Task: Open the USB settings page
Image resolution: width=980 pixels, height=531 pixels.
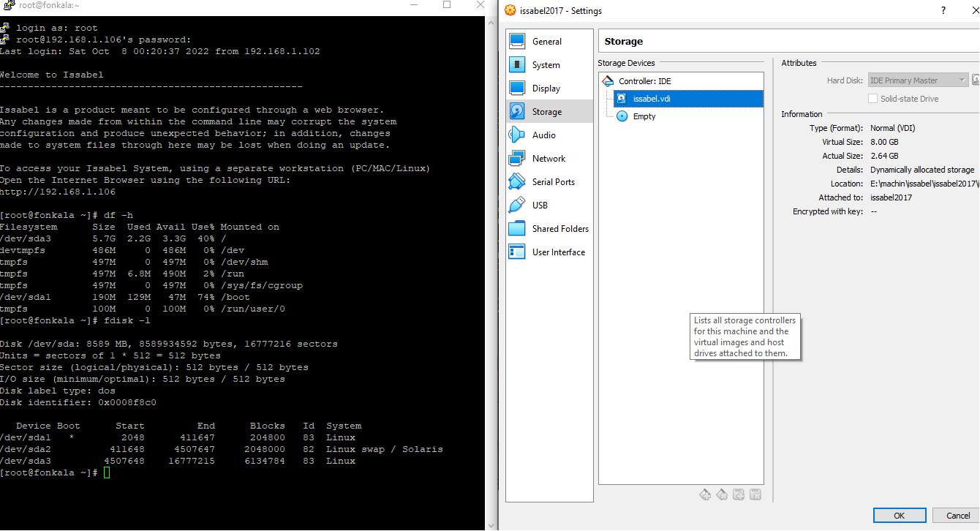Action: 540,206
